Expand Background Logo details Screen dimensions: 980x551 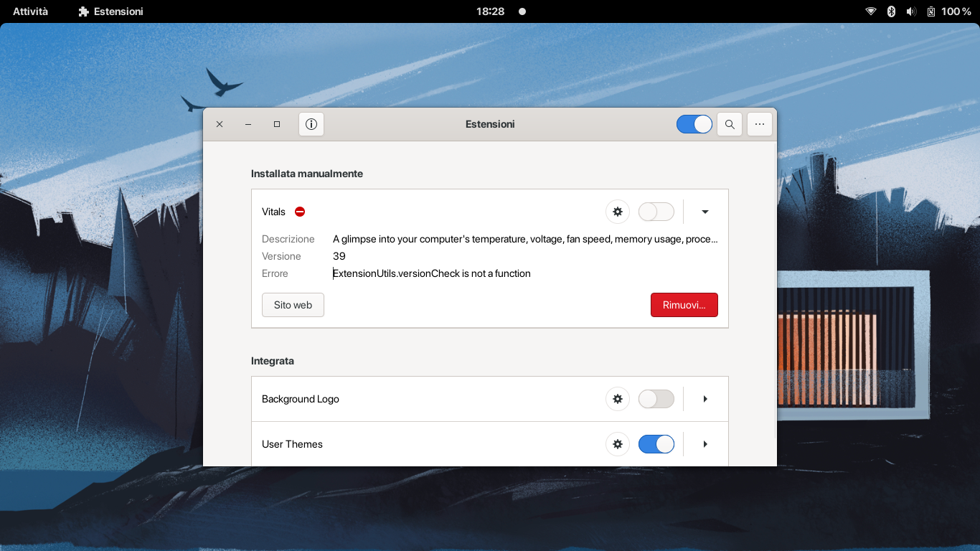point(705,398)
